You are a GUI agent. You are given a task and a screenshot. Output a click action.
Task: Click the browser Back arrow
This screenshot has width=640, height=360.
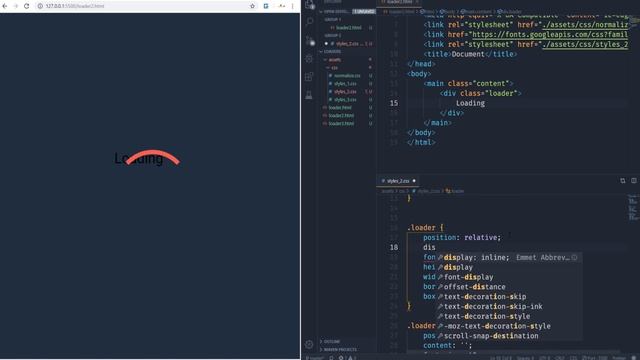5,6
